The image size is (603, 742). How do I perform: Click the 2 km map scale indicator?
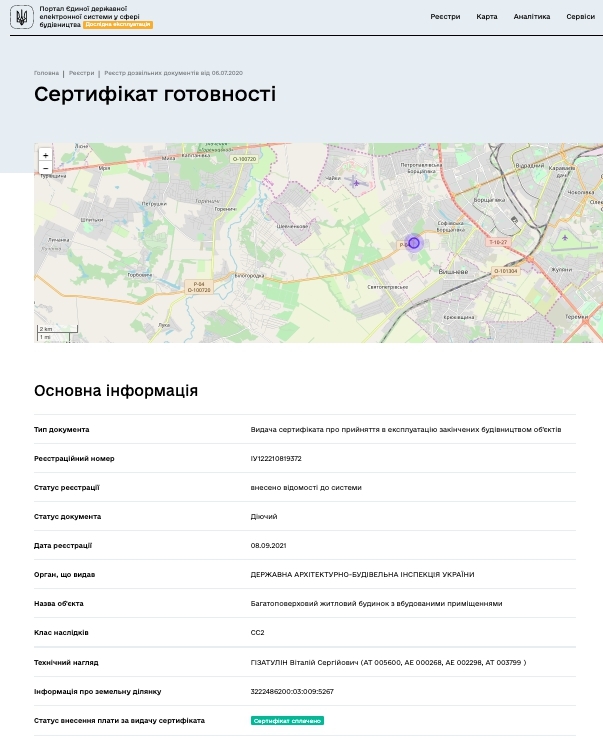pos(58,328)
